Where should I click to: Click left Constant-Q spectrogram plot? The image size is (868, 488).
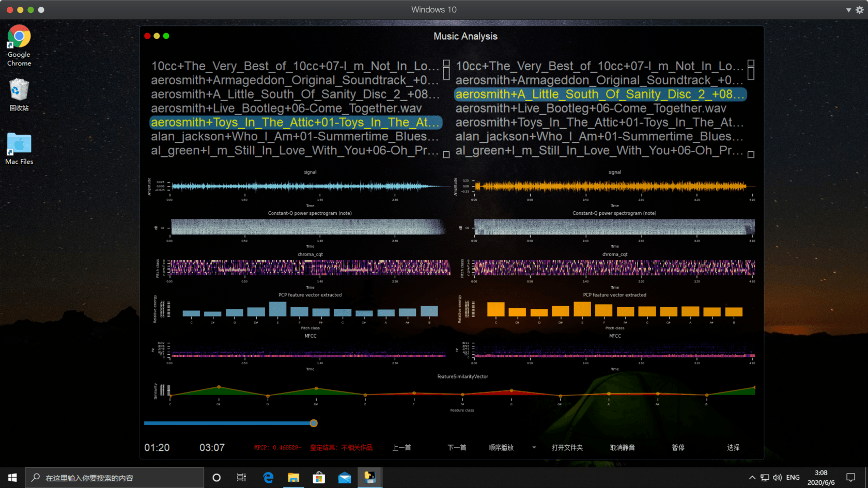(x=310, y=227)
